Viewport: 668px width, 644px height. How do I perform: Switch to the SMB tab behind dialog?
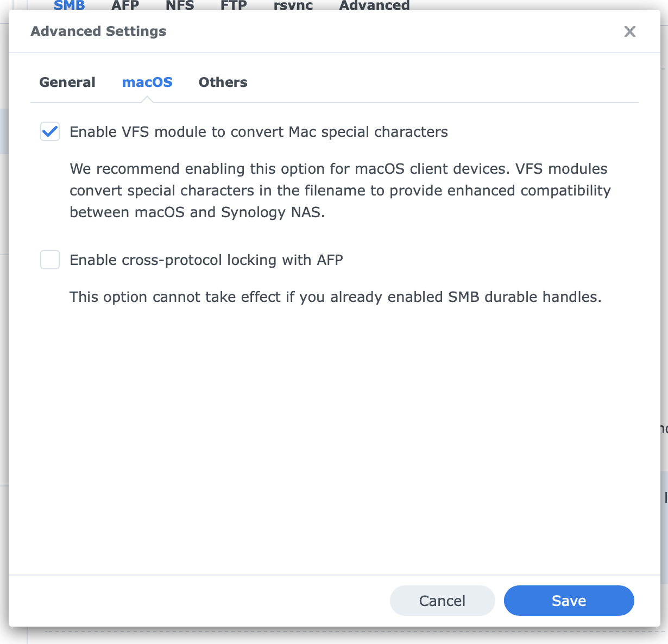(69, 5)
